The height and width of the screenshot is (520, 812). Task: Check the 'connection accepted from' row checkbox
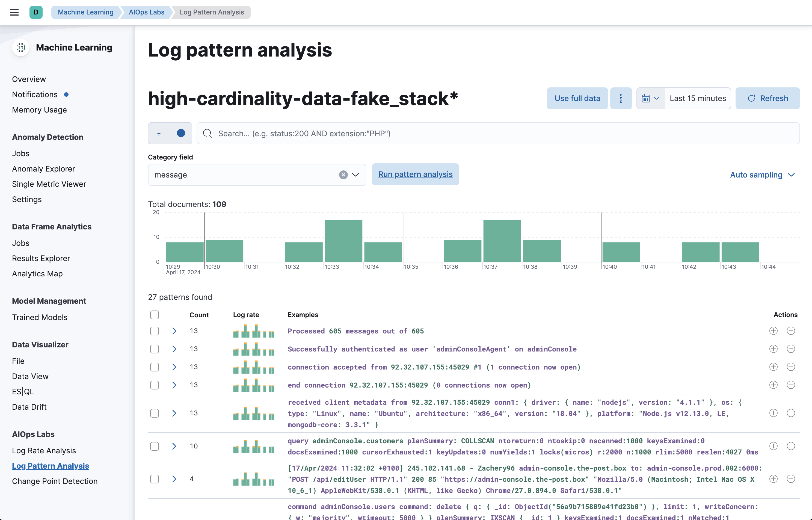tap(155, 367)
